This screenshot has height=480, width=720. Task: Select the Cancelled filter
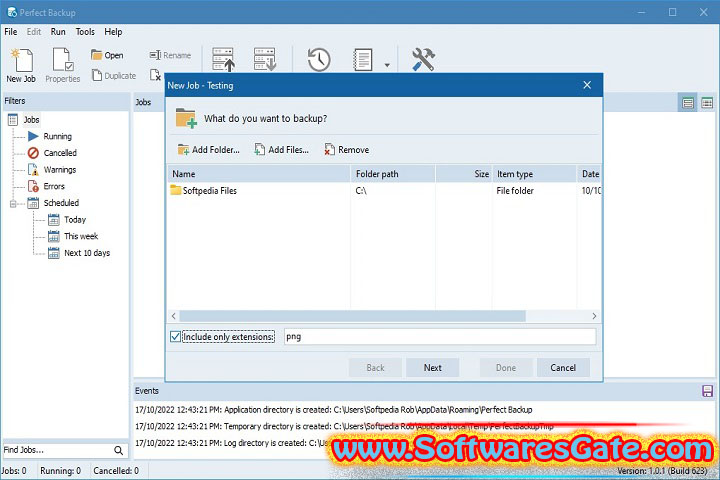pyautogui.click(x=60, y=153)
